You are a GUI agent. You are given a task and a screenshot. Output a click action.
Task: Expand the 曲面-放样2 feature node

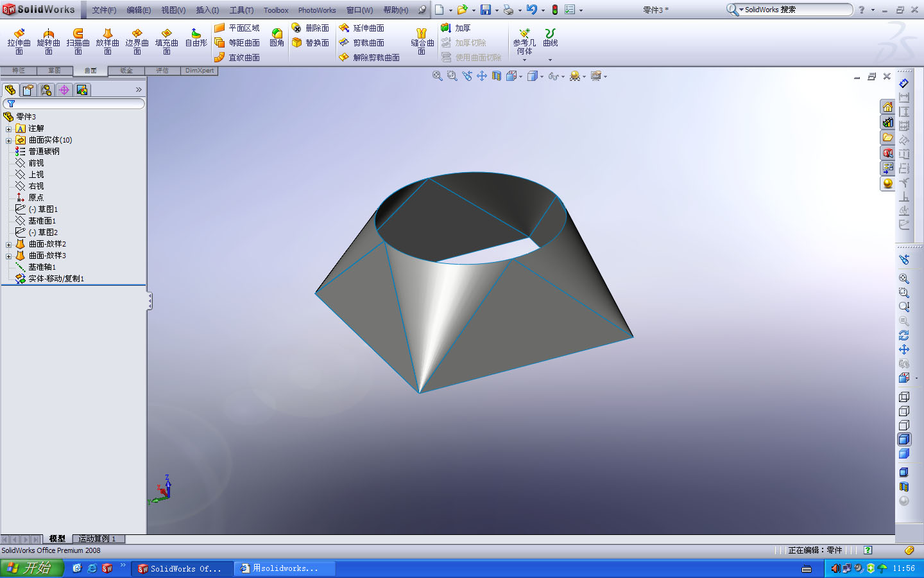pyautogui.click(x=8, y=245)
